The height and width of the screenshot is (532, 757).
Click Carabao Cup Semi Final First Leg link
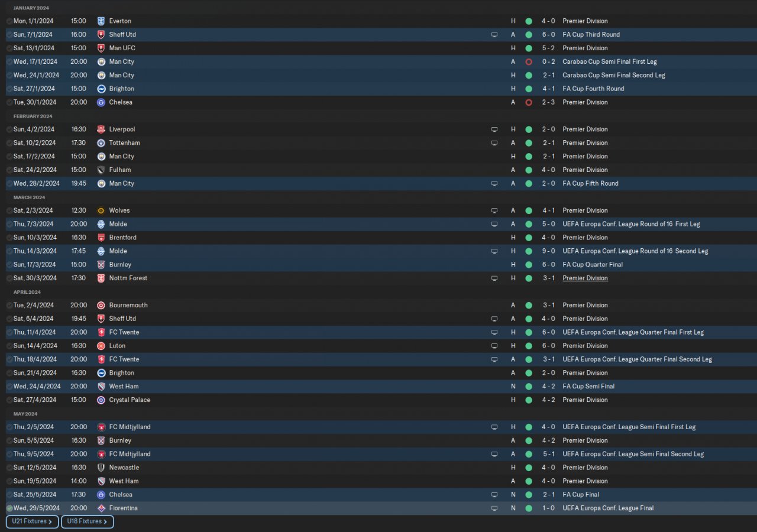[610, 61]
